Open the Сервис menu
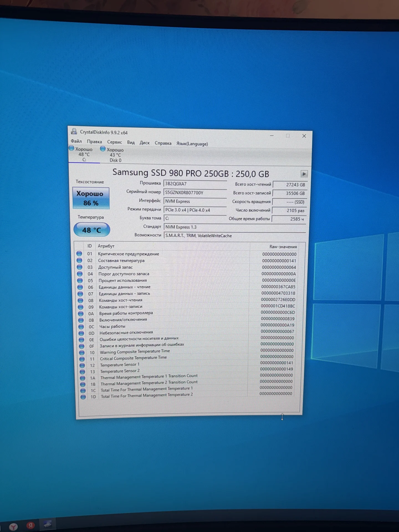The width and height of the screenshot is (399, 532). coord(114,142)
